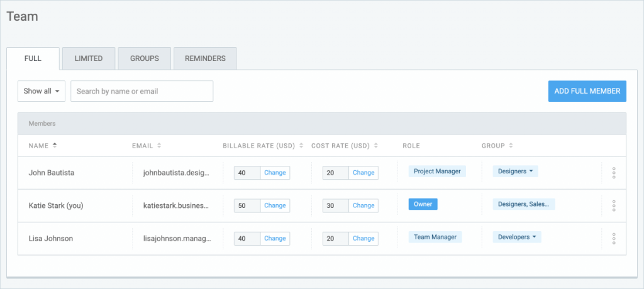Open three-dot menu for Katie Stark
Viewport: 644px width, 289px height.
(x=614, y=205)
